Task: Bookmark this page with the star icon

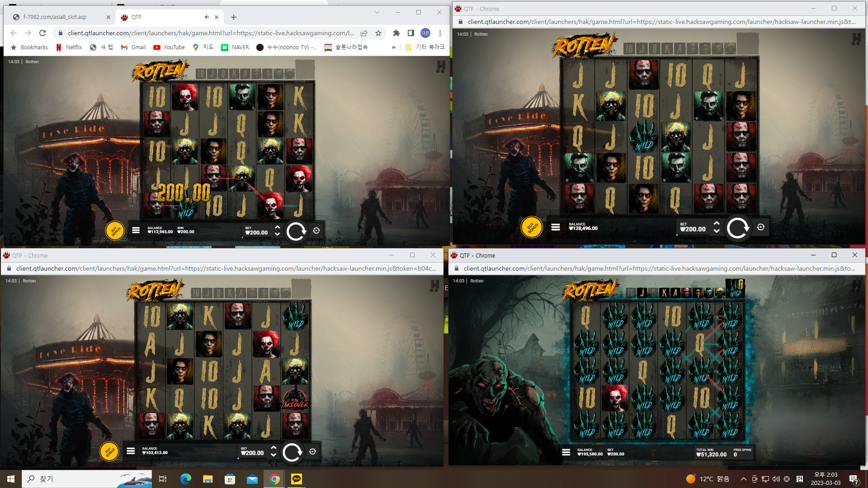Action: point(378,33)
